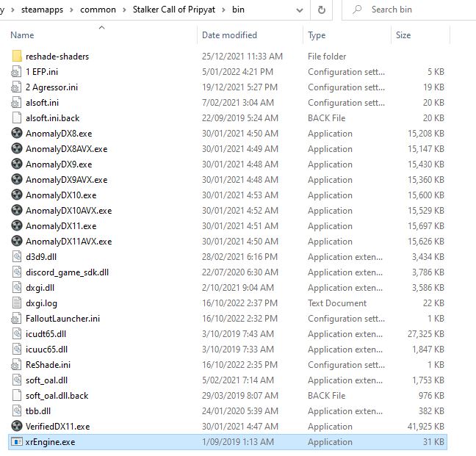
Task: Select the file name dxgi.log
Action: click(41, 303)
